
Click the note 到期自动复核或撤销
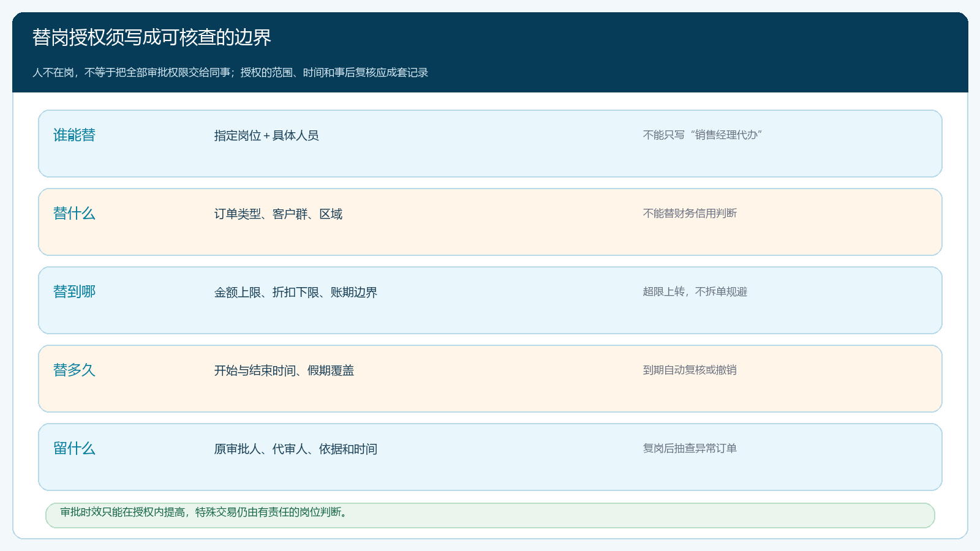click(690, 370)
